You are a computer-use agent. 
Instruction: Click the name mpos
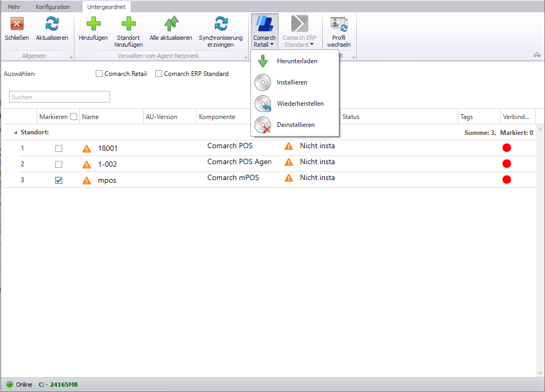[x=107, y=181]
